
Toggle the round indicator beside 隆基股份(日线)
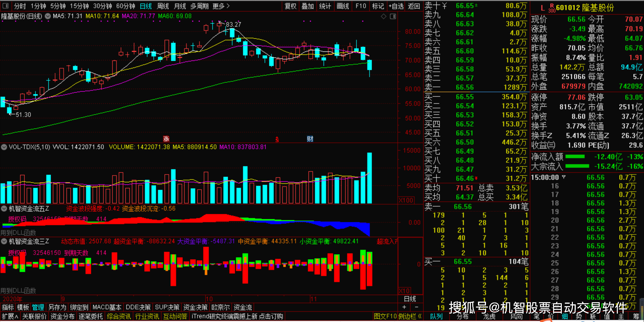point(48,16)
